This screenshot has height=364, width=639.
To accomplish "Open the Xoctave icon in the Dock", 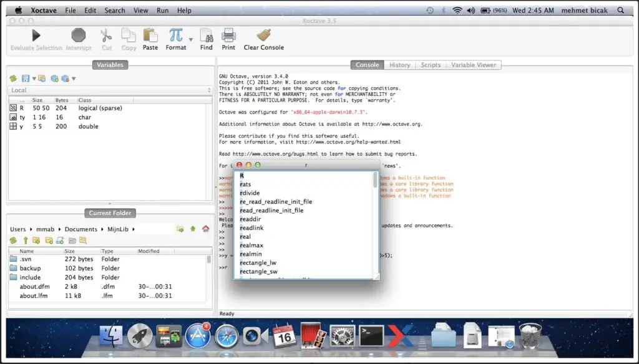I will (x=401, y=336).
